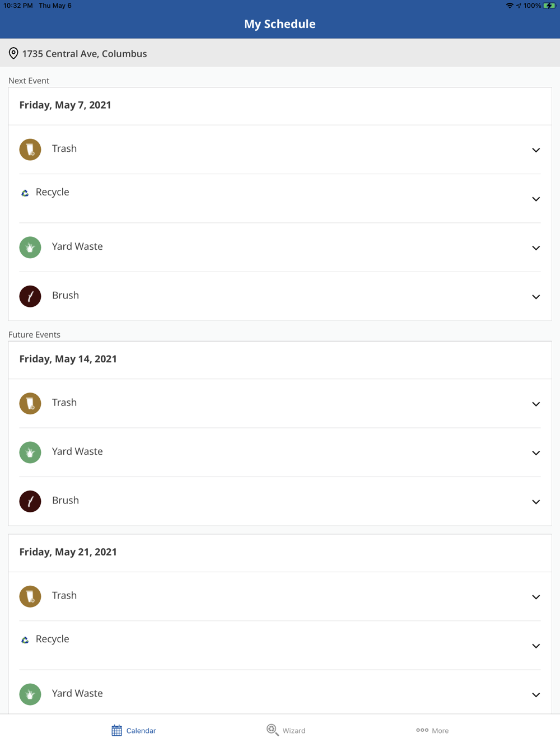Tap the Trash icon under May 14
This screenshot has height=747, width=560.
pos(30,403)
